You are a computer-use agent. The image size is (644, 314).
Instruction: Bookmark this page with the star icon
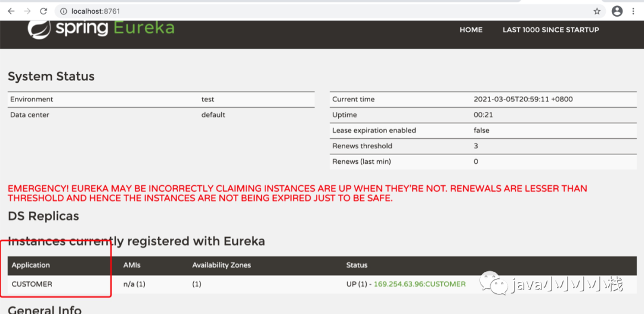597,11
